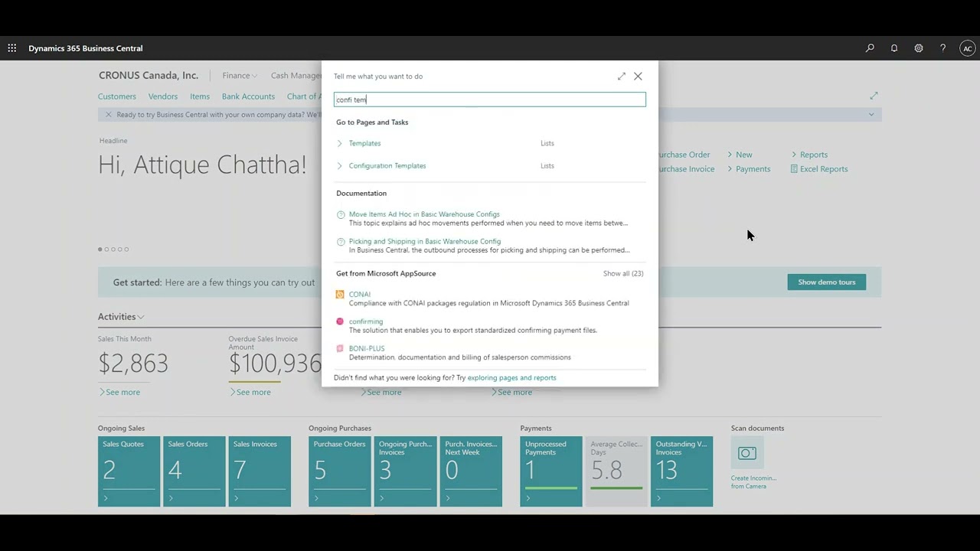
Task: Open the AC account avatar menu
Action: [x=968, y=48]
